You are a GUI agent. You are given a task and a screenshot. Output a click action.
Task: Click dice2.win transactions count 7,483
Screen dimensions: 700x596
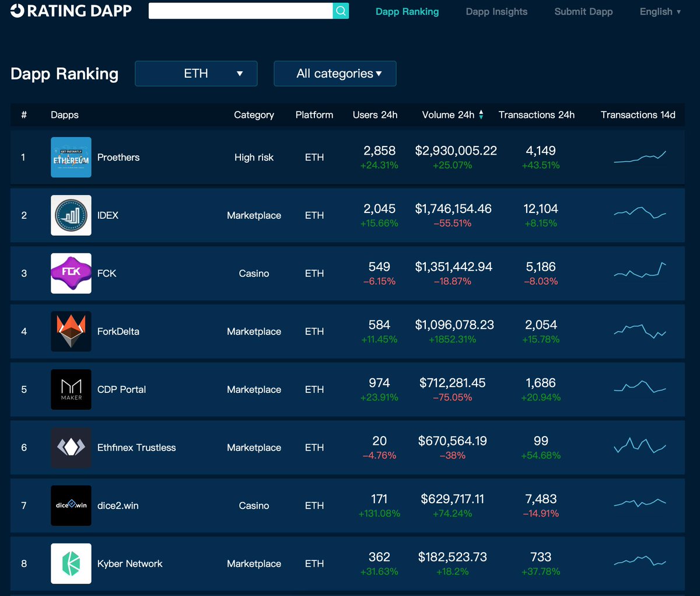(541, 499)
